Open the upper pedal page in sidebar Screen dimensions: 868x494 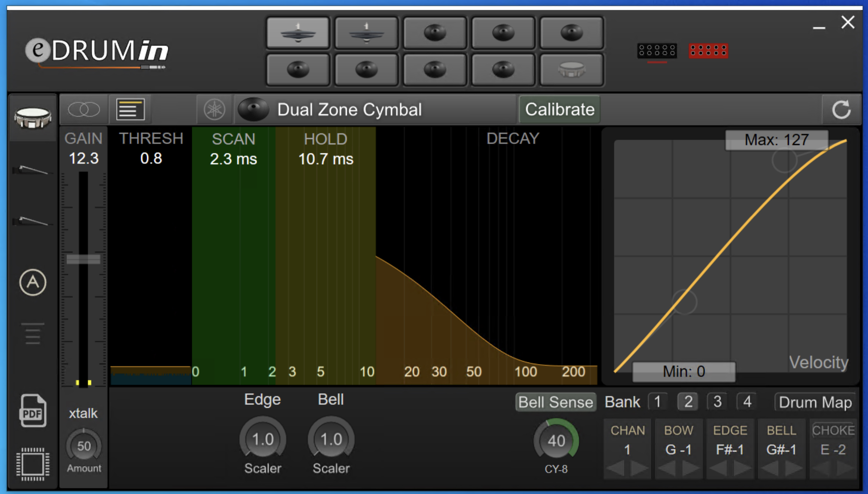pos(33,170)
